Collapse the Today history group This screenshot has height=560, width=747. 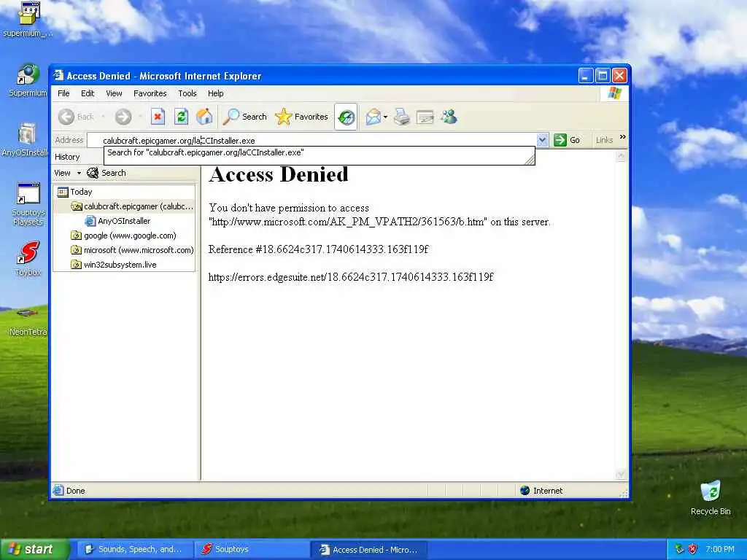(74, 192)
